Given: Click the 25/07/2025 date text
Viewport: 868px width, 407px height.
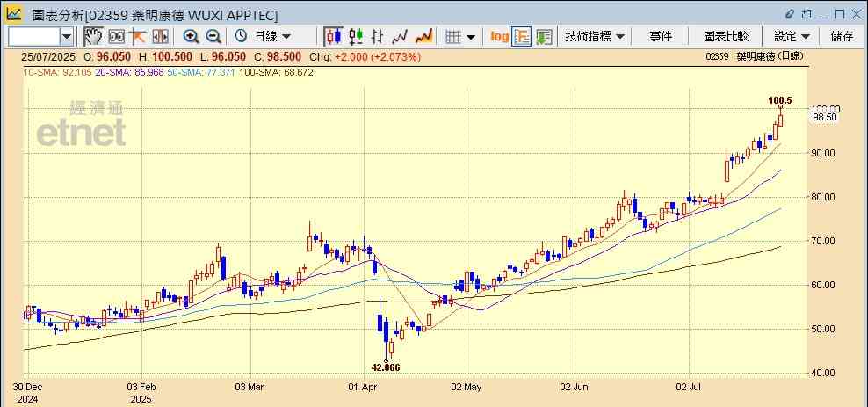Looking at the screenshot, I should click(47, 56).
